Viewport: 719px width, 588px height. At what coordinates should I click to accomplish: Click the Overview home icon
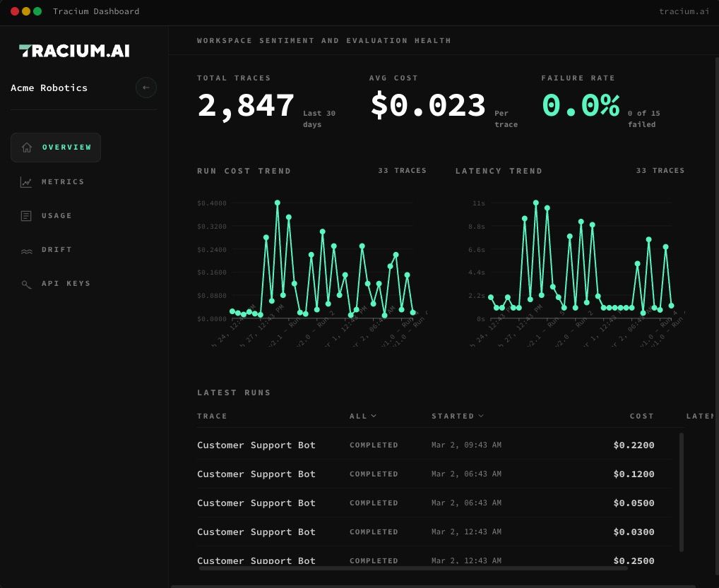(27, 147)
